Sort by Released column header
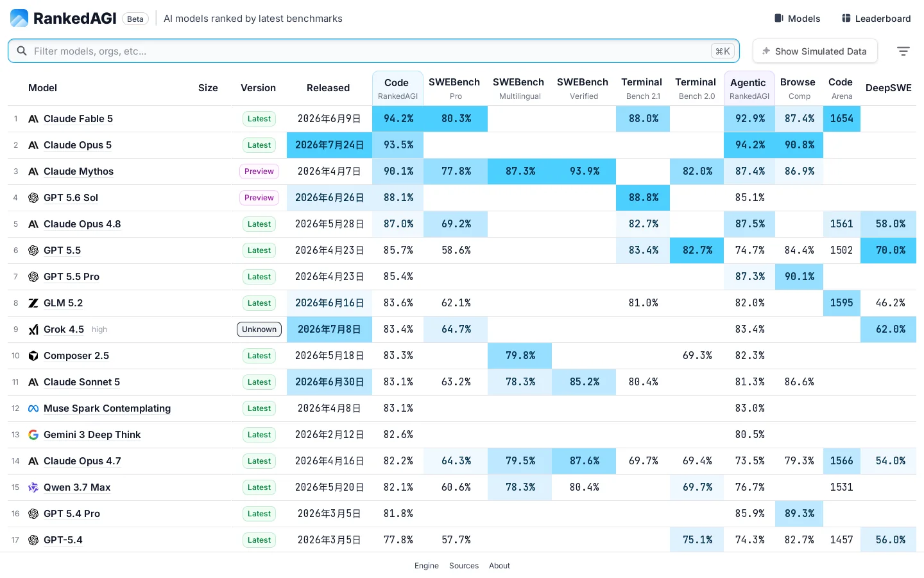924x578 pixels. [328, 88]
